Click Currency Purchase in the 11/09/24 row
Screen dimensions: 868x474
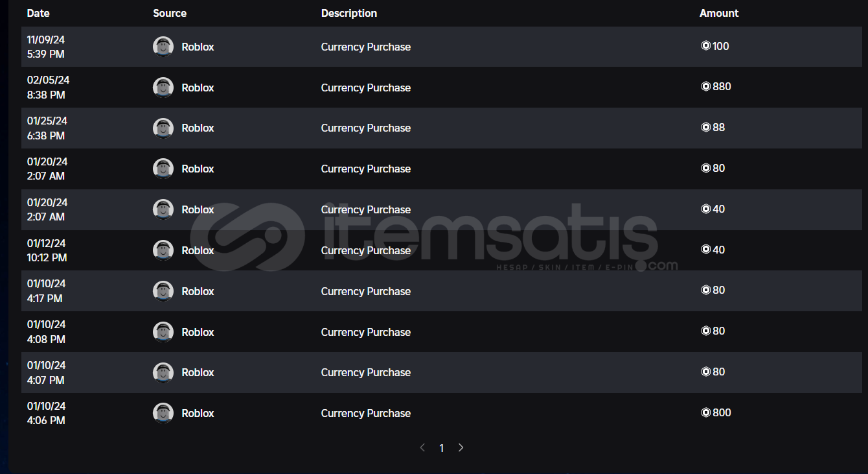coord(366,47)
